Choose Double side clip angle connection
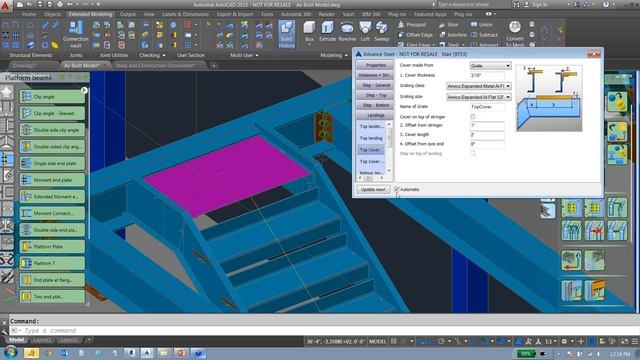This screenshot has width=640, height=360. (52, 130)
